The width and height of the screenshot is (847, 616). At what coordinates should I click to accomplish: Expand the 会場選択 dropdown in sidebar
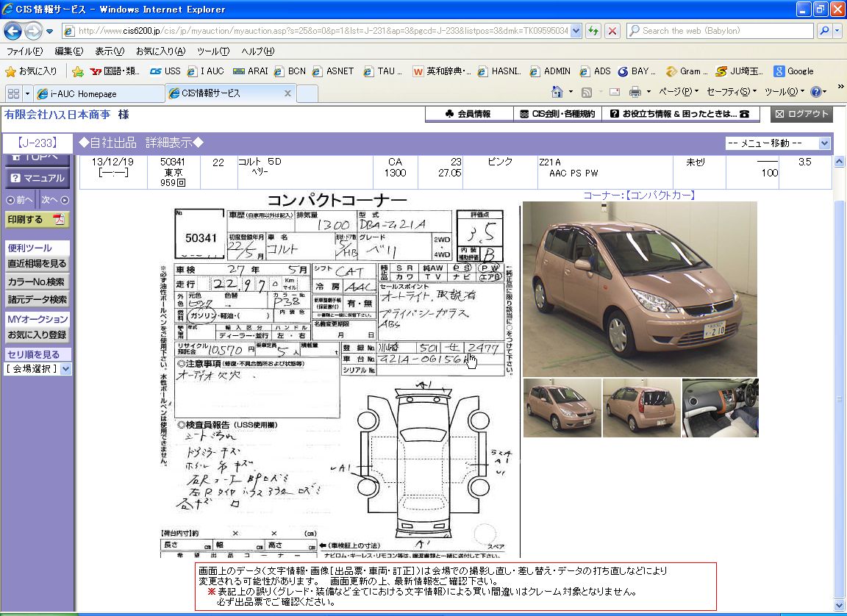(x=66, y=369)
